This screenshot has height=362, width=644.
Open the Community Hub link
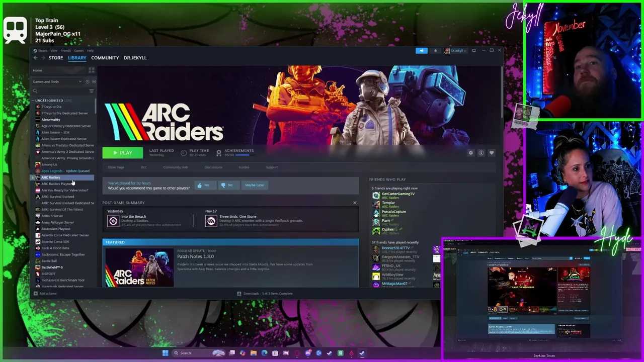point(176,167)
